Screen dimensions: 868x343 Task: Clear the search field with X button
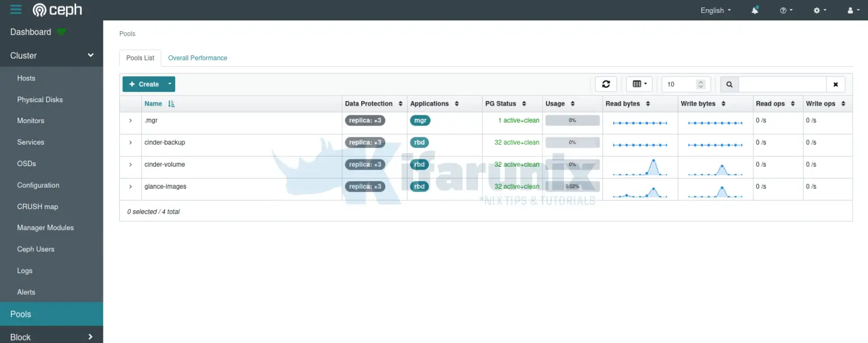(835, 84)
